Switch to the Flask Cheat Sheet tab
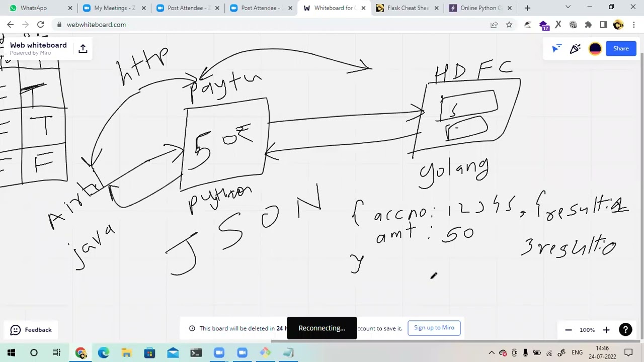 (408, 8)
